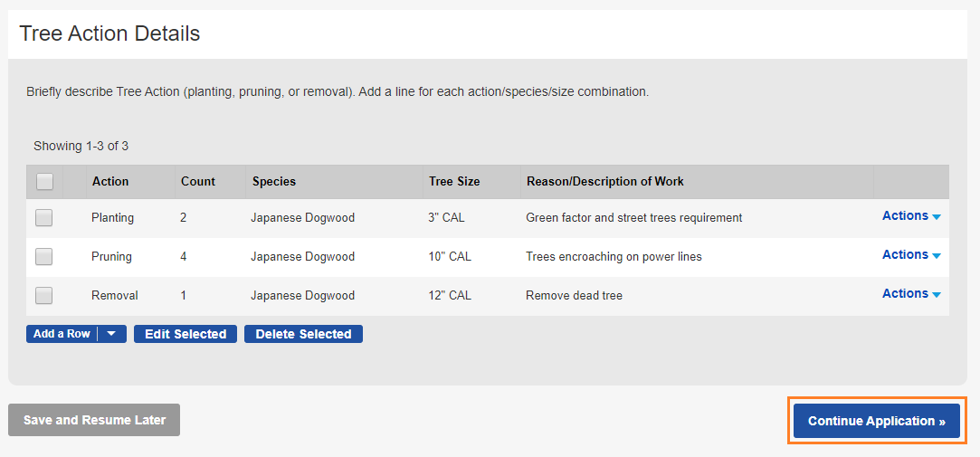Click the Count column header
Viewport: 980px width, 457px height.
click(x=198, y=182)
